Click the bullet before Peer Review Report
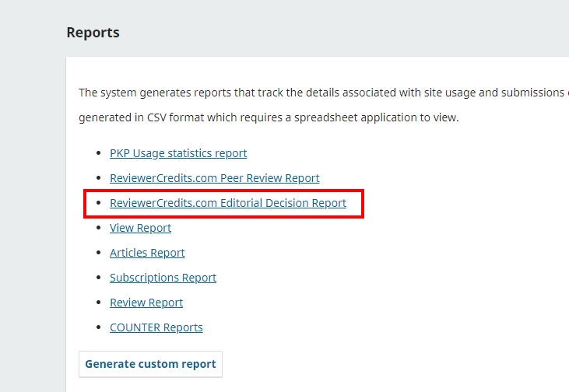The width and height of the screenshot is (569, 392). pos(98,178)
